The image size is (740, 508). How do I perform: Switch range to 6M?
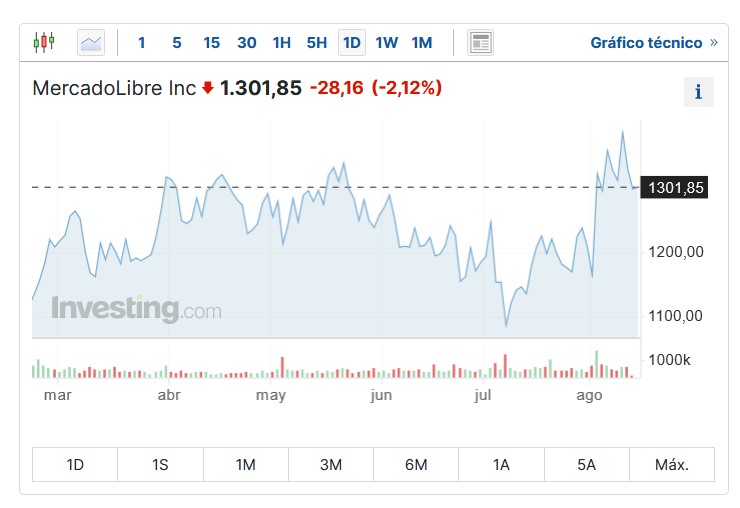tap(416, 465)
